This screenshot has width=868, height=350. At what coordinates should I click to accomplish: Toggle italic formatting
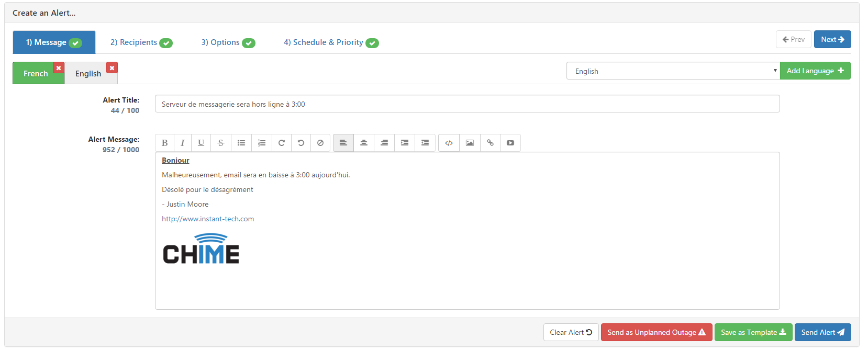point(183,143)
